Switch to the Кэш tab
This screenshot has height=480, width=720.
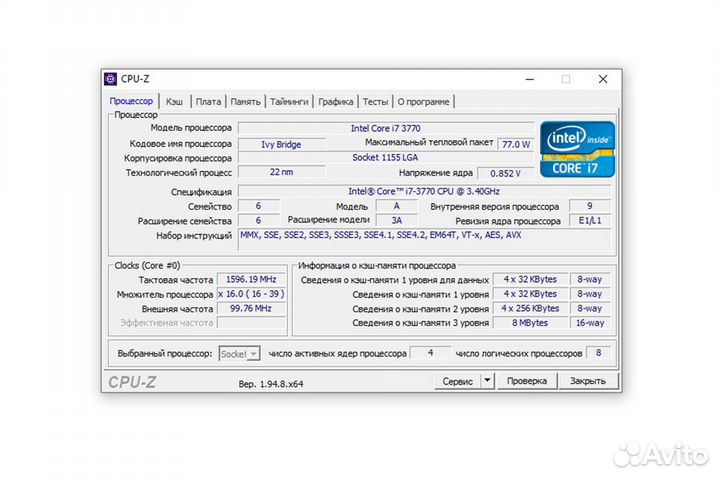pyautogui.click(x=174, y=102)
